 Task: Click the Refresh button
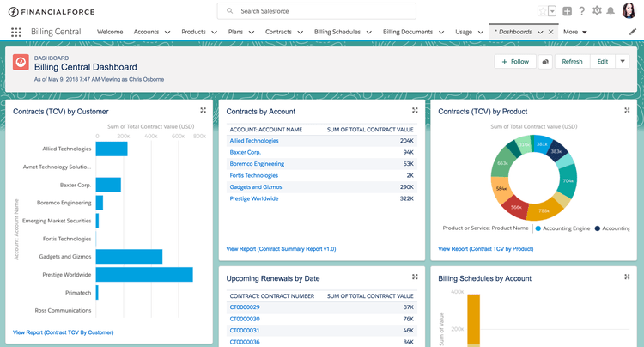tap(572, 62)
